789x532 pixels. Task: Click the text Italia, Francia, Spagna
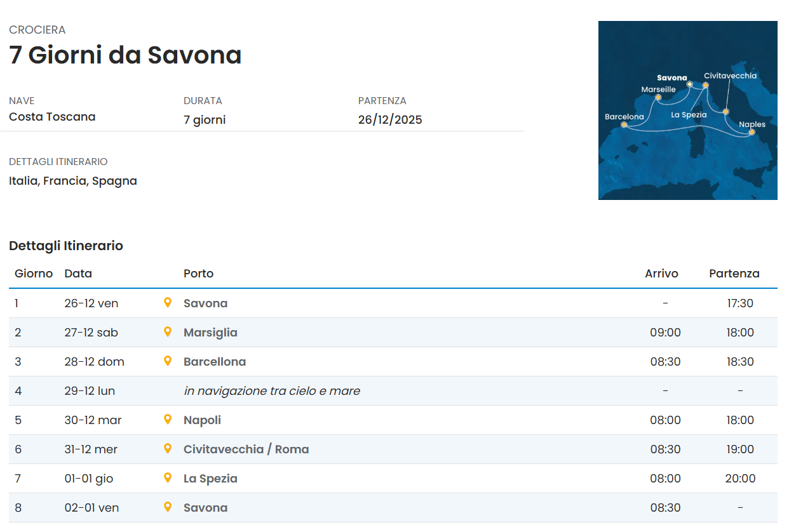[x=73, y=181]
